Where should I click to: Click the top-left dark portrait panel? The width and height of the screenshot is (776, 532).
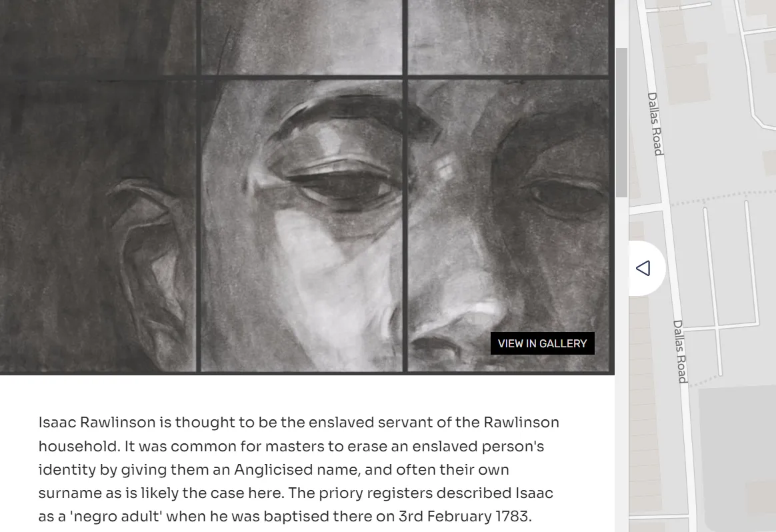(99, 37)
